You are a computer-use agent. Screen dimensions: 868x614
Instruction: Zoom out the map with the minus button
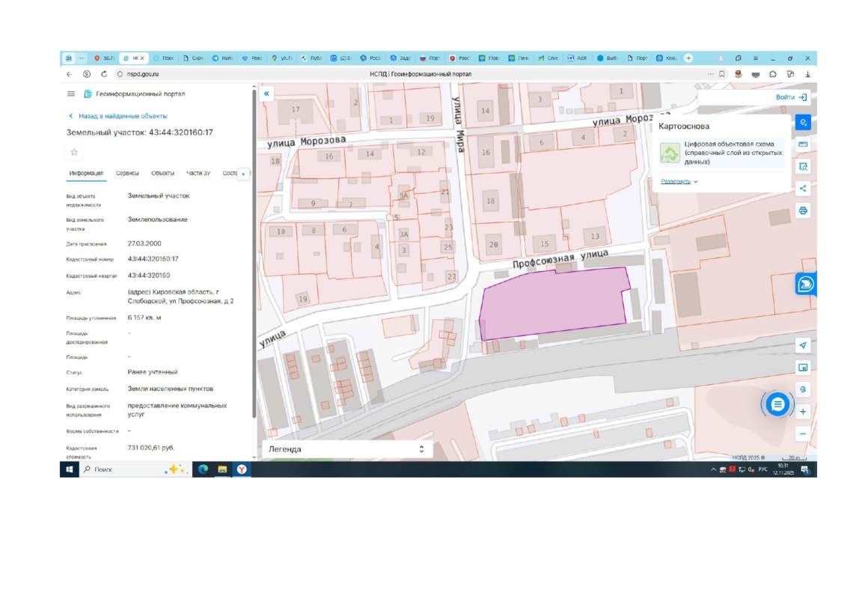[803, 434]
